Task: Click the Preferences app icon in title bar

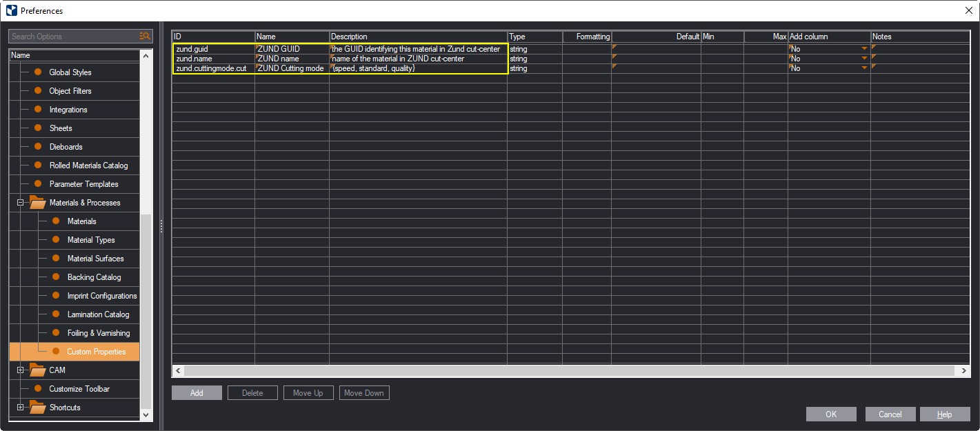Action: pyautogui.click(x=11, y=10)
